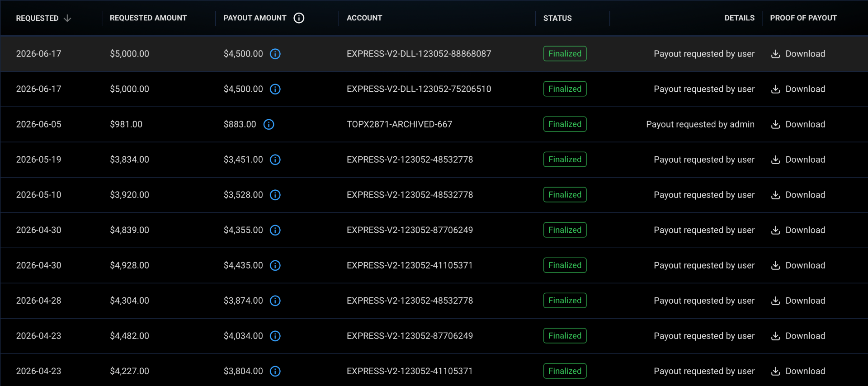Click the 2026-06-05 request date
The width and height of the screenshot is (868, 386).
38,124
